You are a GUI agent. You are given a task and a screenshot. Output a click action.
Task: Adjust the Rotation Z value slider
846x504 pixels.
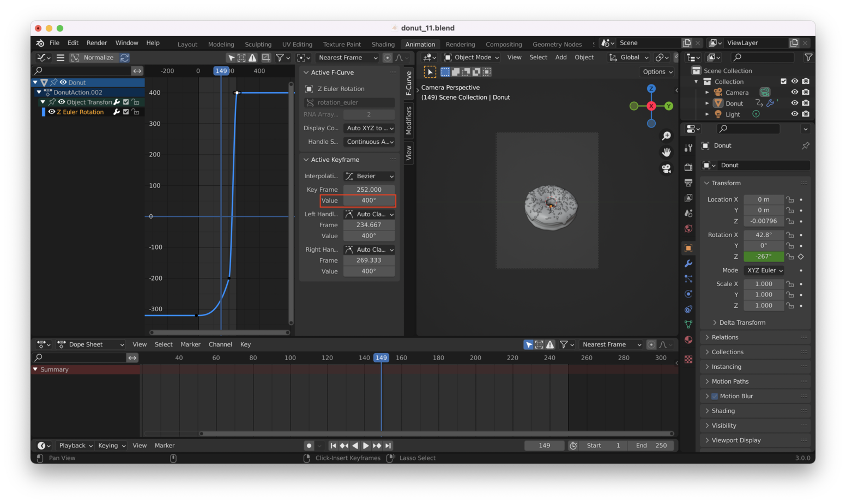click(763, 256)
